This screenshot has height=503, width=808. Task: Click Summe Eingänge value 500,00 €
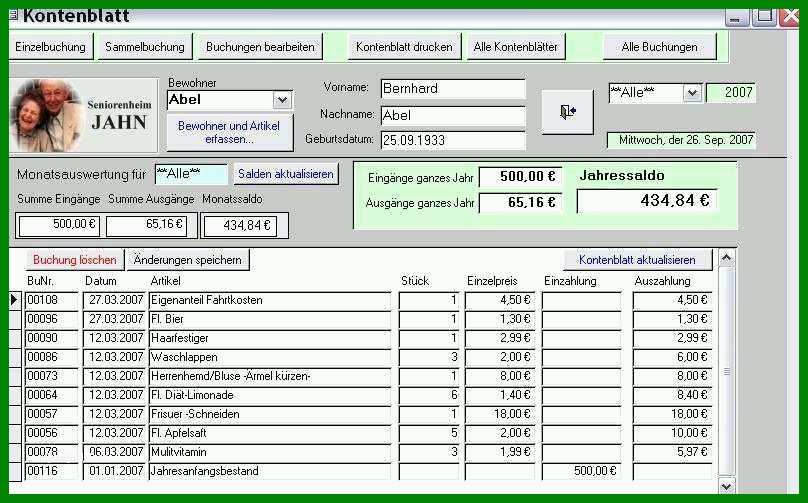tap(59, 225)
